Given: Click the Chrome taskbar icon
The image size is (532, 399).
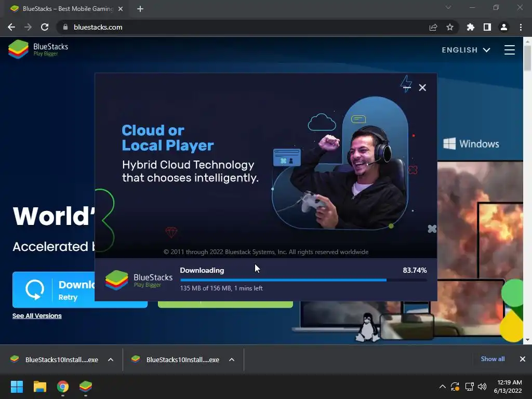Looking at the screenshot, I should [x=63, y=387].
